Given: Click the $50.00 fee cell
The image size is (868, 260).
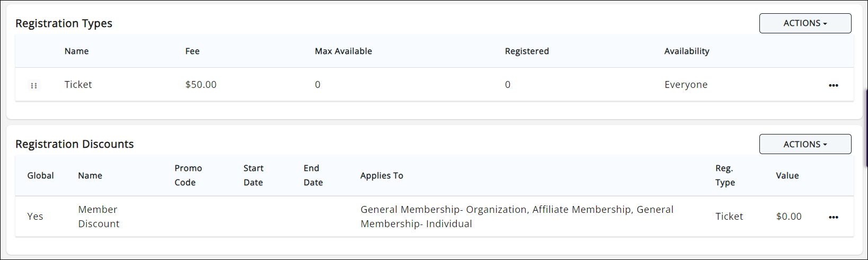Looking at the screenshot, I should [201, 85].
